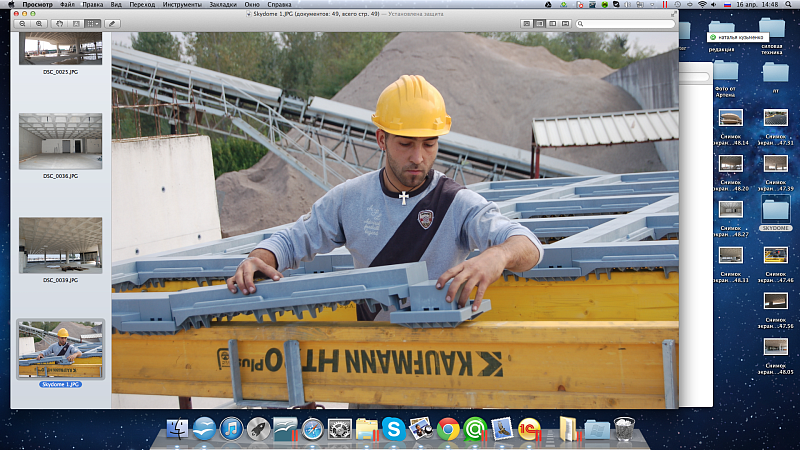Click the zoom out magnifier button

pyautogui.click(x=22, y=22)
